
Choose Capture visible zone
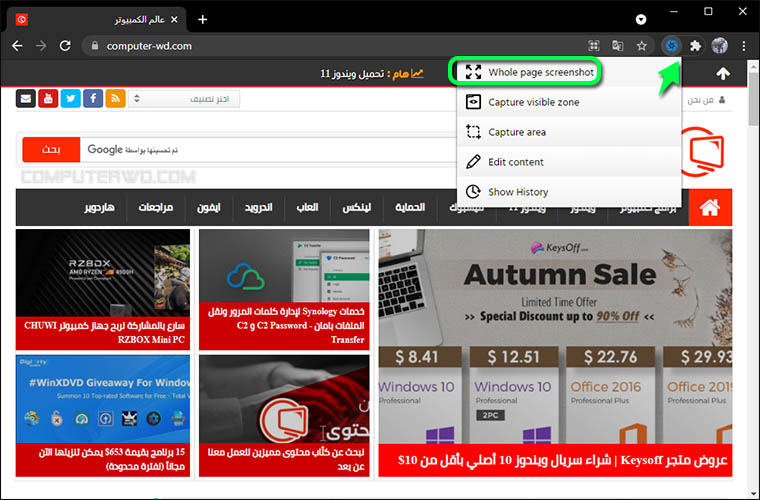coord(569,102)
